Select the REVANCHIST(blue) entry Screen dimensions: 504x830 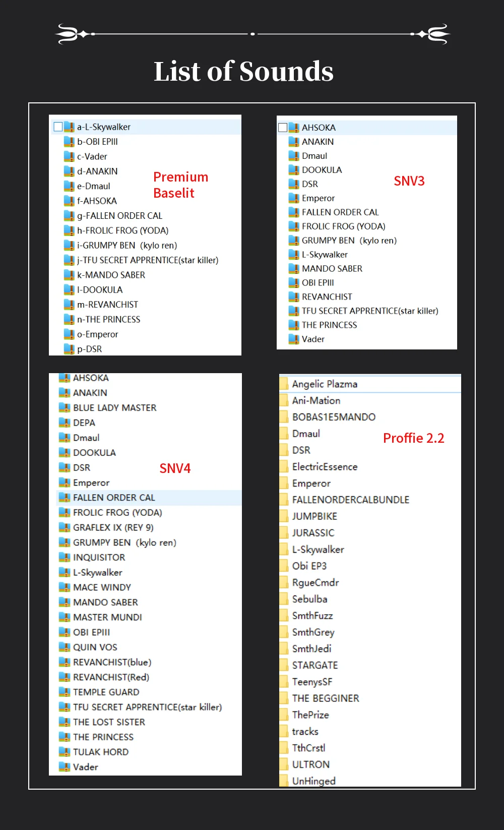point(112,662)
